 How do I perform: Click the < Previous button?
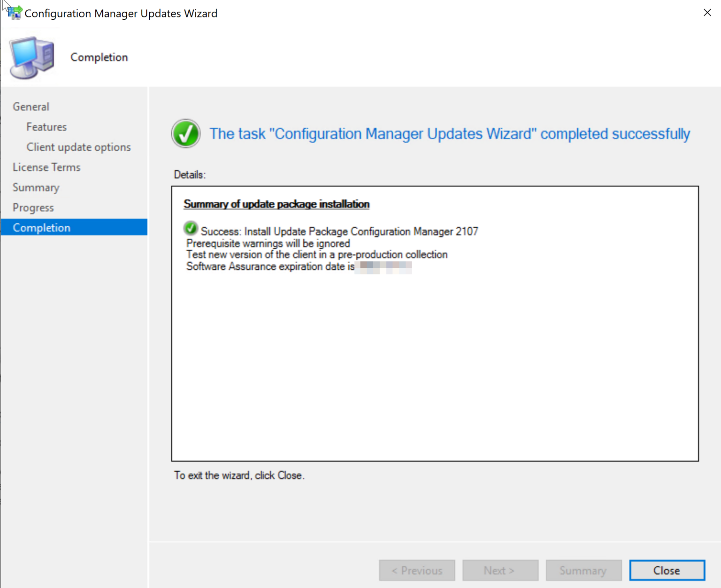point(417,570)
